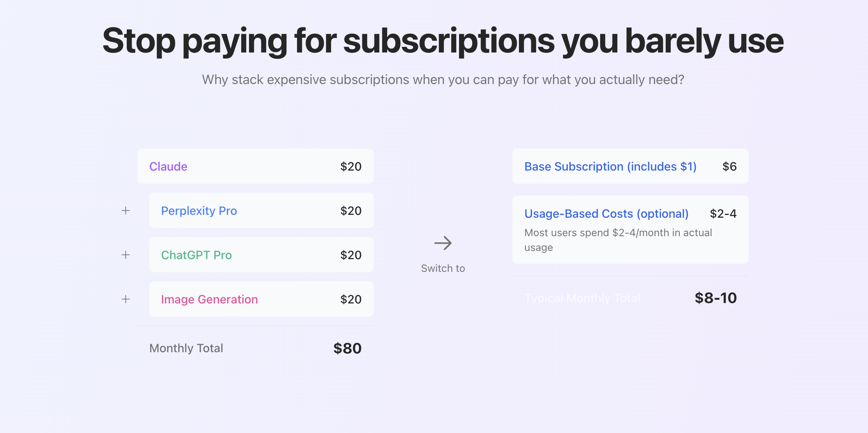The image size is (868, 433).
Task: Click the Switch to label
Action: pos(443,268)
